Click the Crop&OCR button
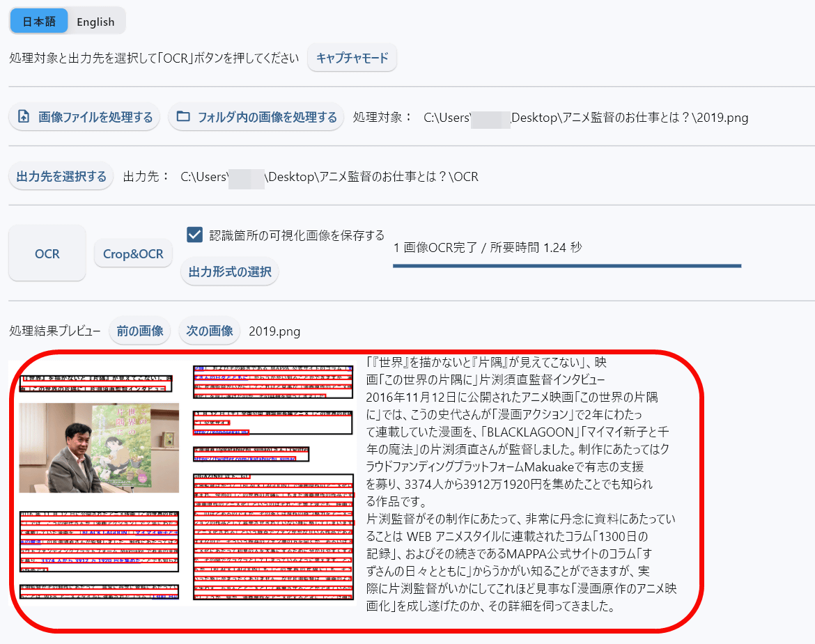This screenshot has width=815, height=644. (133, 253)
